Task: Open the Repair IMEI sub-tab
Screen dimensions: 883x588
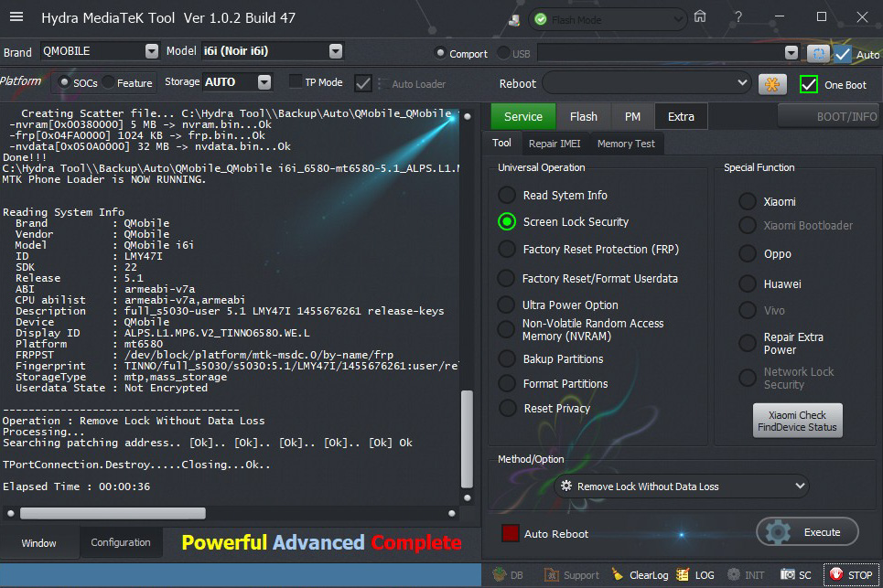Action: (x=555, y=144)
